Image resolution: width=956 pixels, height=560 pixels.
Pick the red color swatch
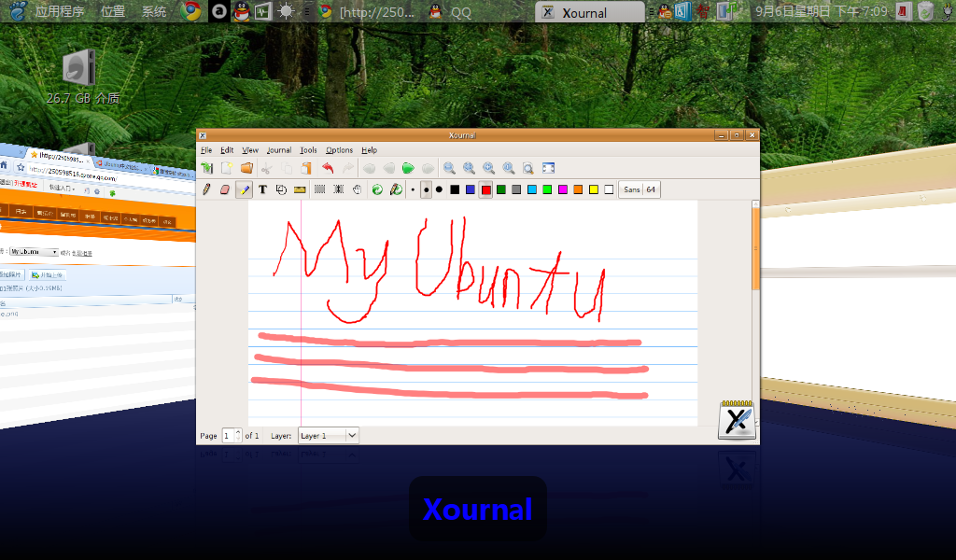[x=485, y=189]
